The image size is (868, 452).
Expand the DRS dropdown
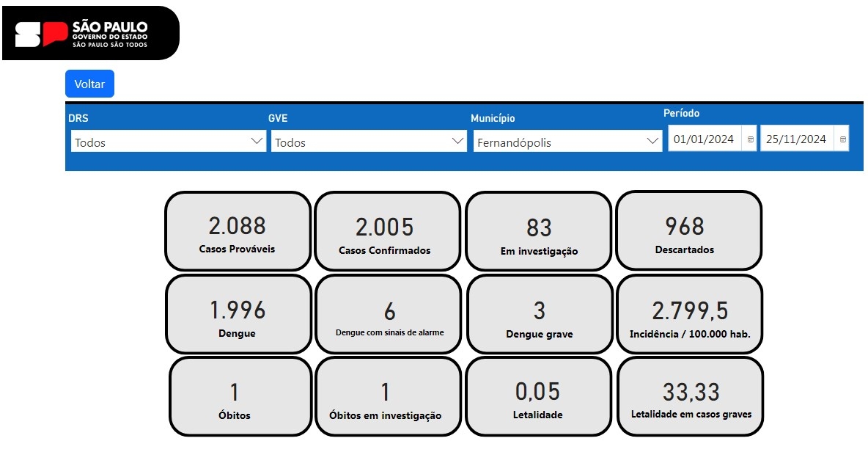168,142
